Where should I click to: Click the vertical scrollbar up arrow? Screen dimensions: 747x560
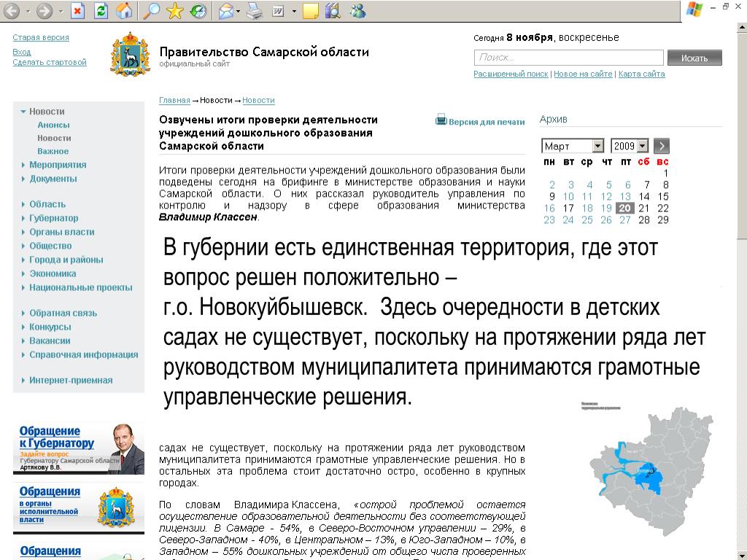[742, 28]
